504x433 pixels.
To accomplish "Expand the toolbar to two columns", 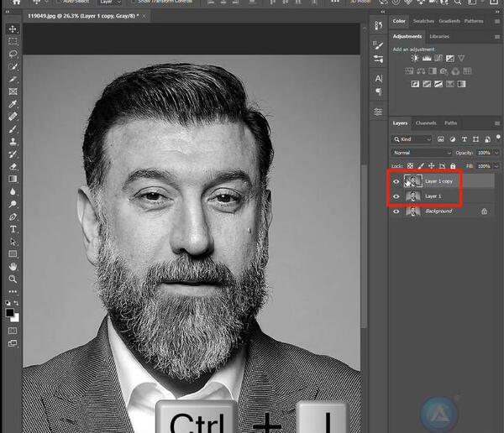I will coord(8,12).
